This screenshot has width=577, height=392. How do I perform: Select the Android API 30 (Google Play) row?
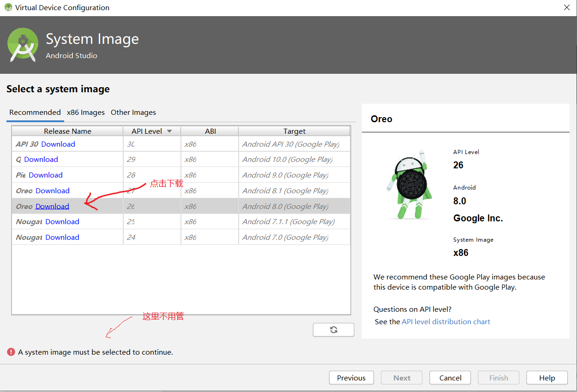(181, 144)
